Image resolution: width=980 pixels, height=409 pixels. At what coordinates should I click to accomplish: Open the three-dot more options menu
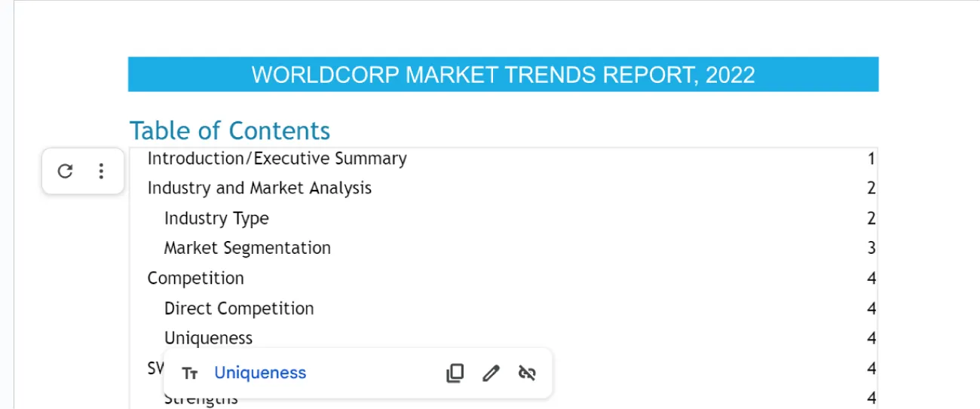tap(101, 171)
